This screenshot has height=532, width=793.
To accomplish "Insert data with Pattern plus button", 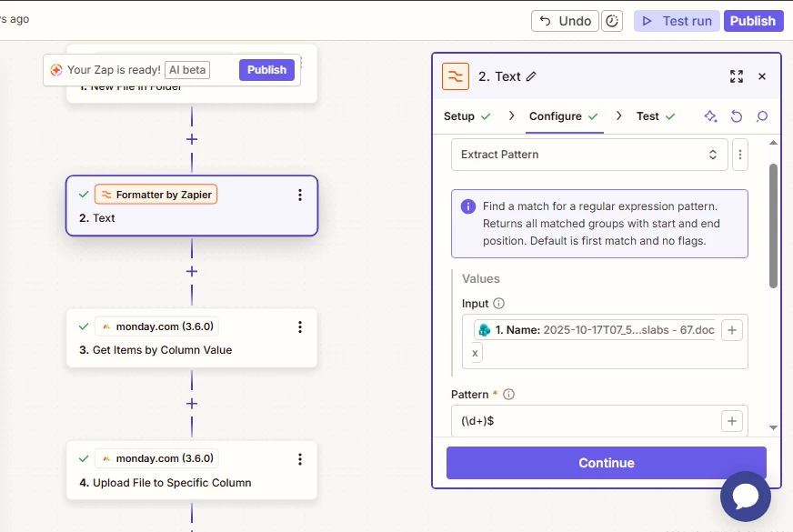I will pyautogui.click(x=732, y=421).
